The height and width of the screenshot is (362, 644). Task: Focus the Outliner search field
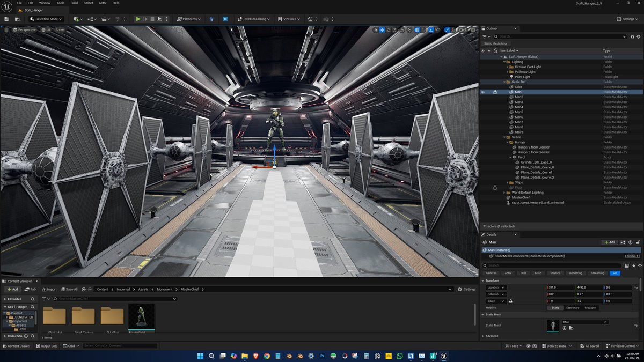coord(561,36)
